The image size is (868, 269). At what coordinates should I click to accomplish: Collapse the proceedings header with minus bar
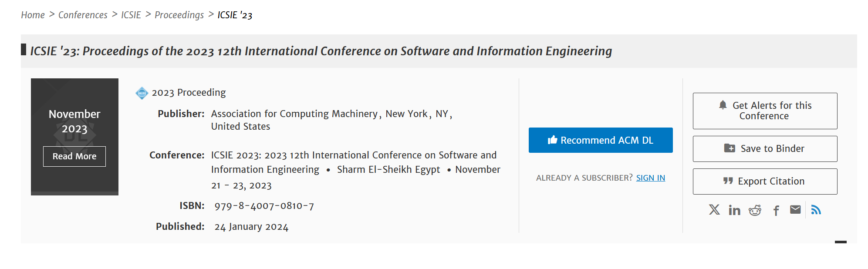(841, 242)
